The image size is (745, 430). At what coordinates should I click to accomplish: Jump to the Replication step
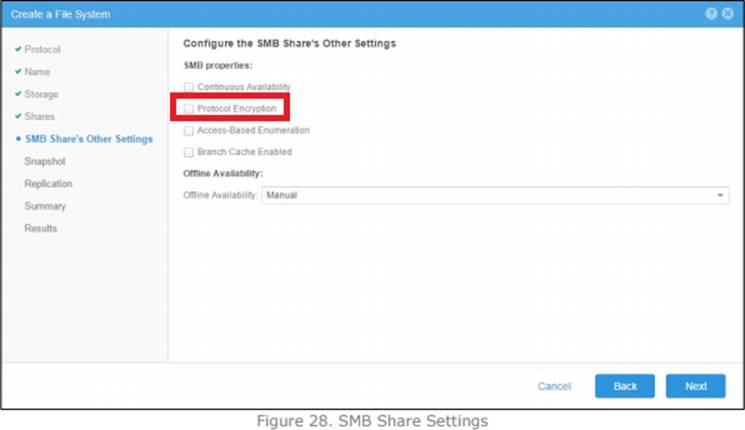tap(48, 184)
